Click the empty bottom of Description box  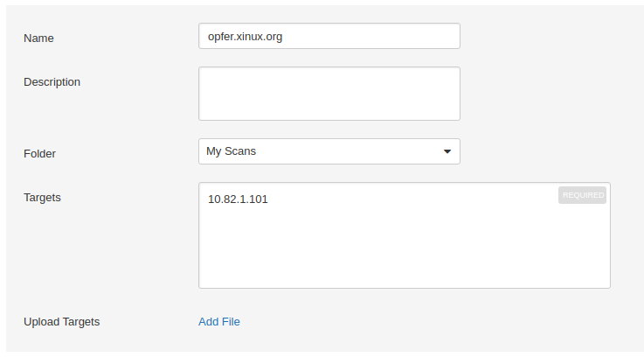click(329, 111)
